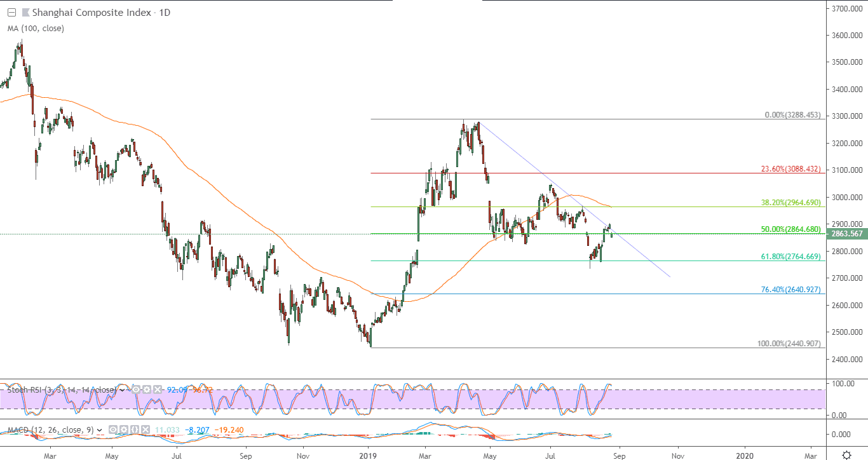Click the current price label 2863.567
The height and width of the screenshot is (460, 868).
pos(846,234)
